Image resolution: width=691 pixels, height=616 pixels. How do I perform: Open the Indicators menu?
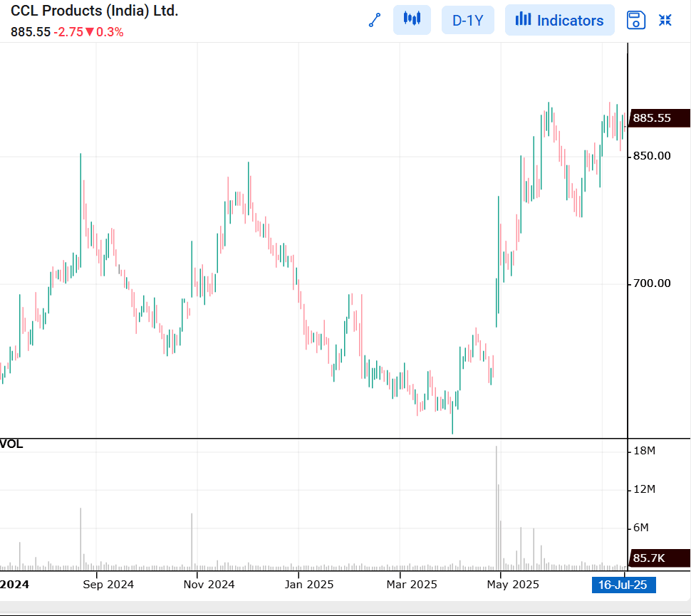[x=559, y=20]
